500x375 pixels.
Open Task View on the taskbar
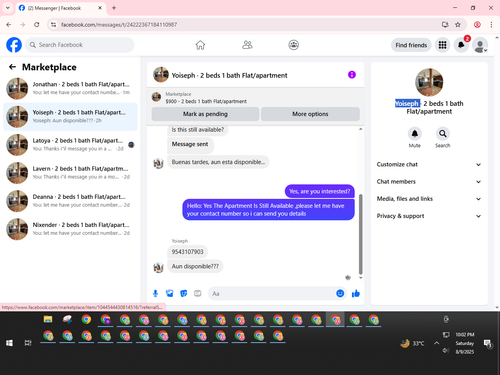(28, 343)
